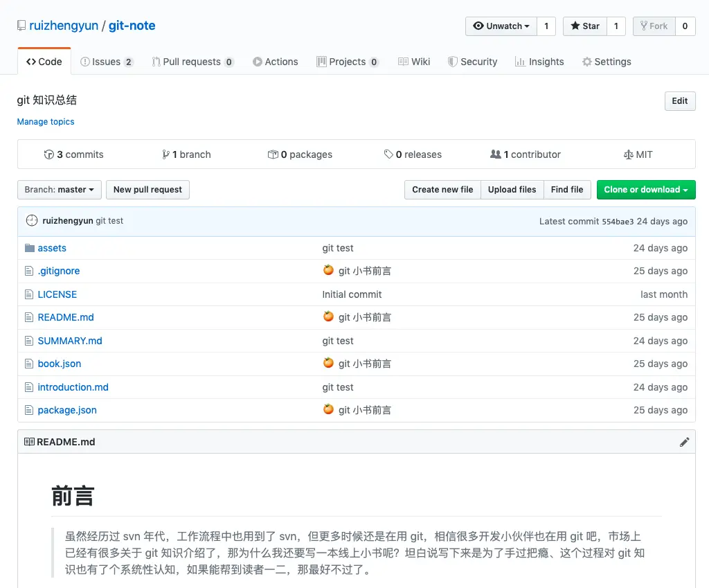Open the assets folder
This screenshot has height=588, width=709.
[52, 248]
